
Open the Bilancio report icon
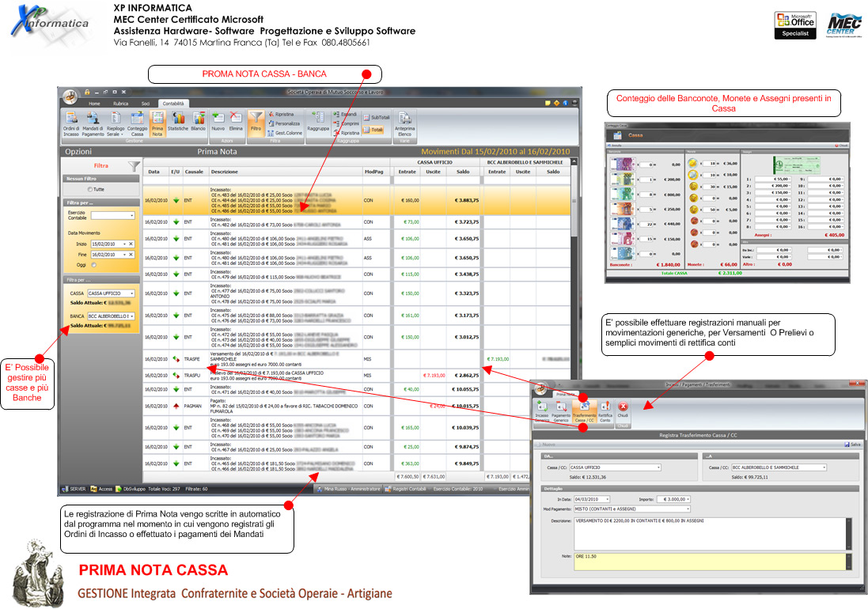pos(198,122)
